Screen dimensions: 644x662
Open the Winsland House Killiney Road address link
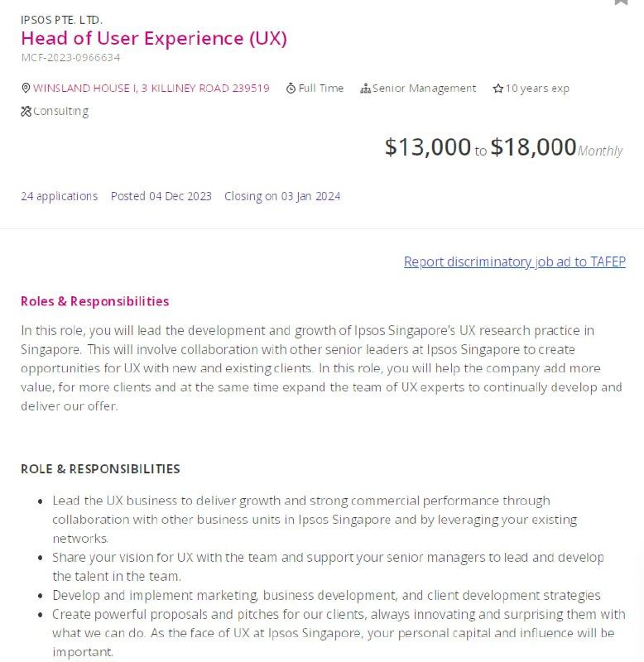151,88
